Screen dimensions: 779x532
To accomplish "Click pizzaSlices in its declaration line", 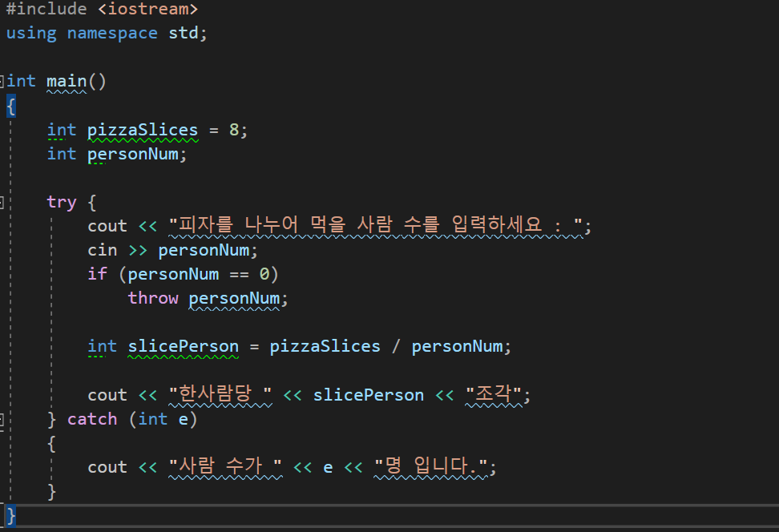I will (143, 130).
